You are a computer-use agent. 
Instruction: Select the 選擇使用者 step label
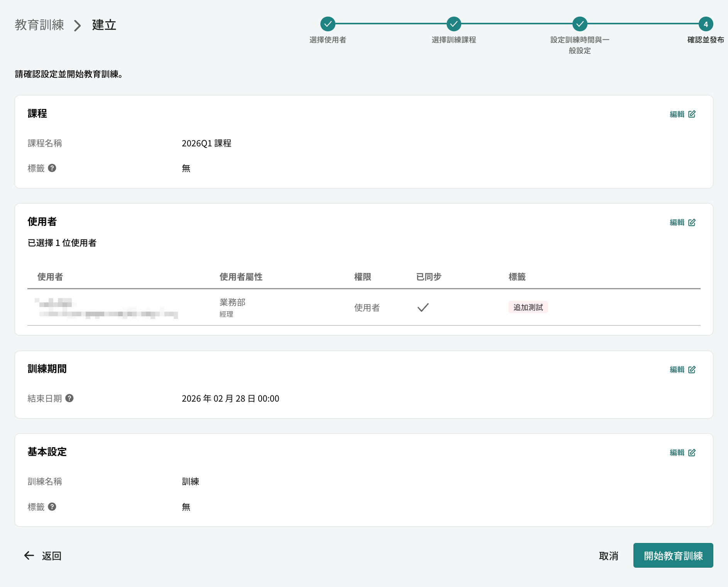328,40
